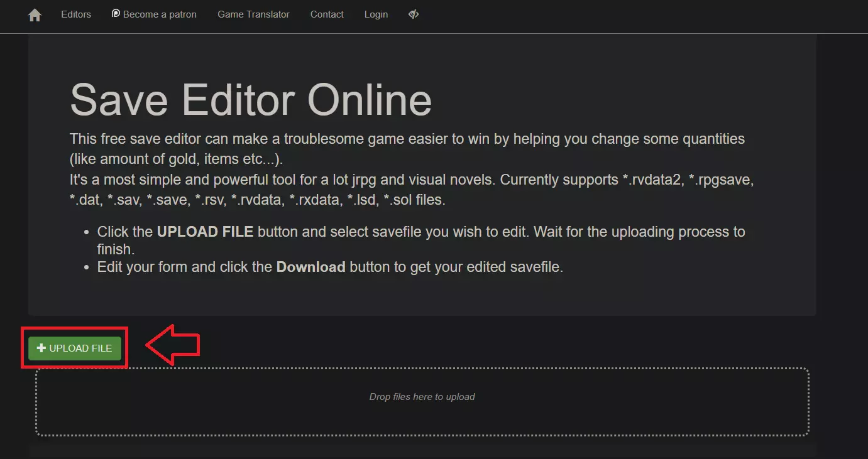The image size is (868, 459).
Task: Open the Login page
Action: [376, 14]
